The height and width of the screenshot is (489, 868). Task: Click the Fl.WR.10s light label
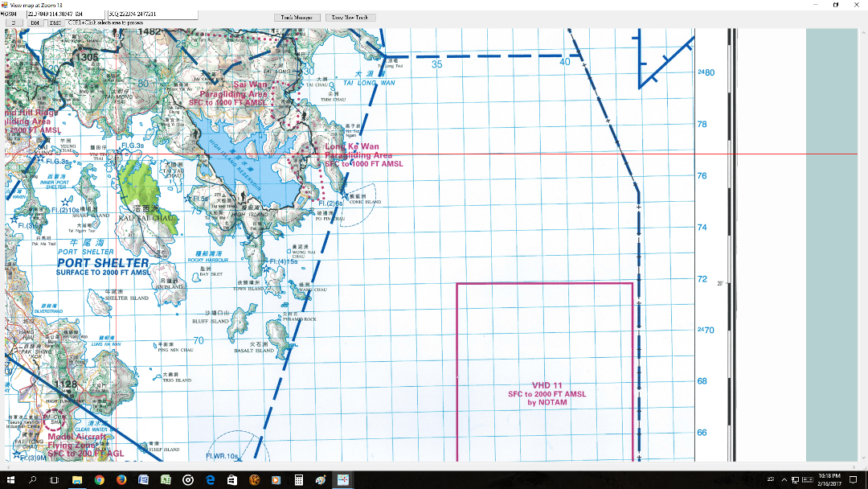[x=222, y=456]
